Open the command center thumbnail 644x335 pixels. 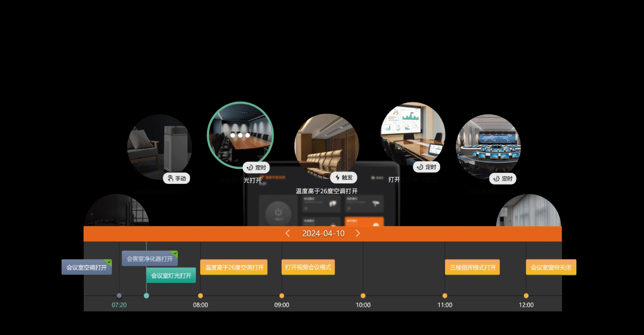[x=488, y=147]
